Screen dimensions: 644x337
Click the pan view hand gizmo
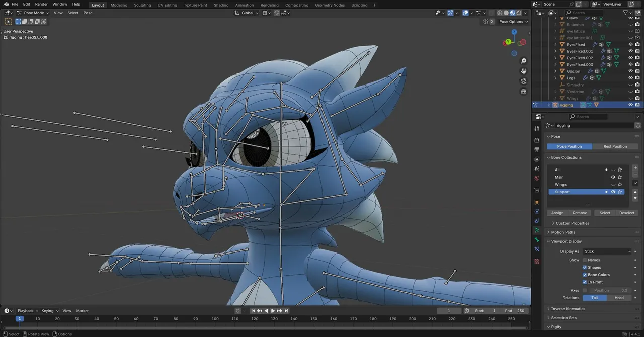[x=524, y=71]
